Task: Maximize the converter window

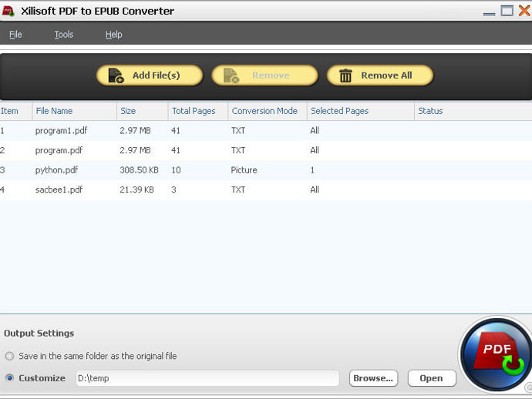Action: tap(507, 11)
